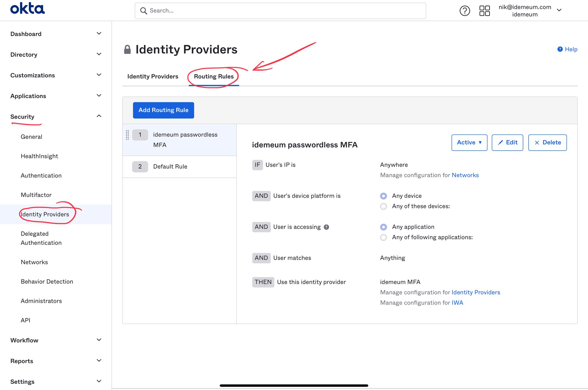Open the apps grid icon
588x390 pixels.
point(485,11)
